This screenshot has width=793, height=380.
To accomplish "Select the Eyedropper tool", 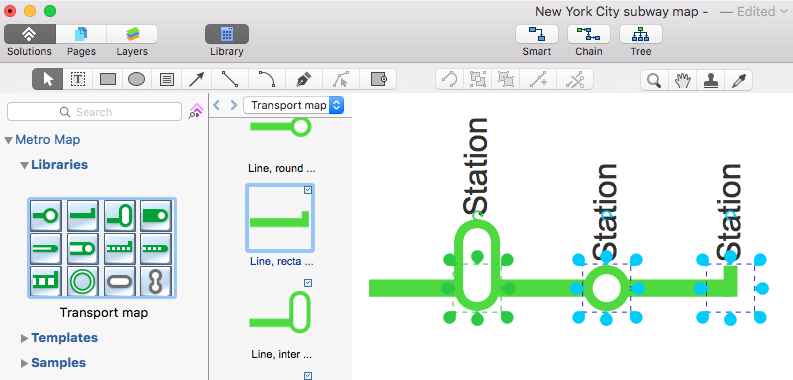I will coord(738,80).
